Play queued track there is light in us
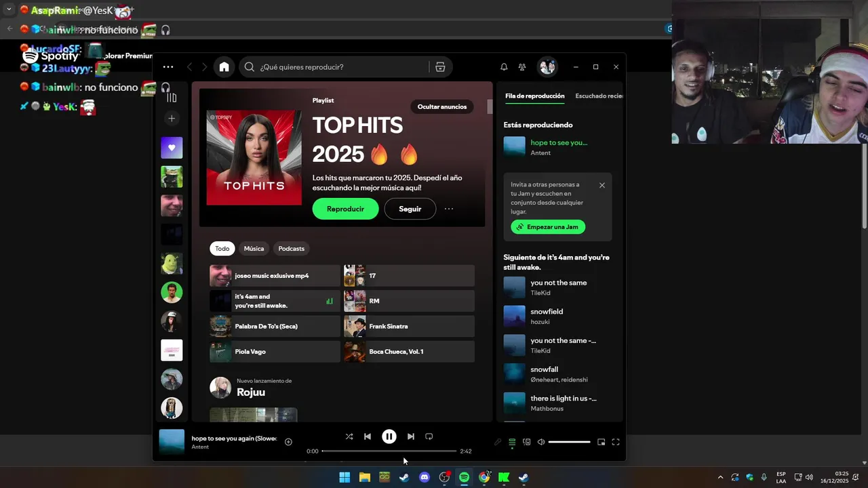The height and width of the screenshot is (488, 868). [557, 403]
